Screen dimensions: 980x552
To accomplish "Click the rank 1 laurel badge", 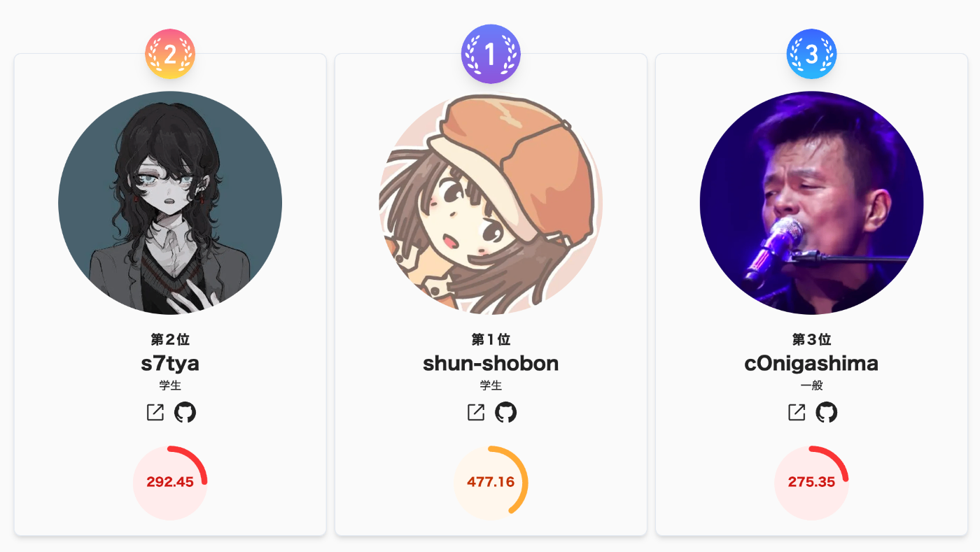I will pos(491,54).
